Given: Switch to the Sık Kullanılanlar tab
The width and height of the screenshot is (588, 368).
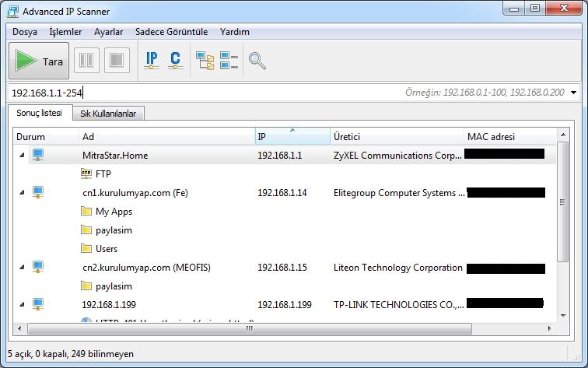Looking at the screenshot, I should coord(108,114).
